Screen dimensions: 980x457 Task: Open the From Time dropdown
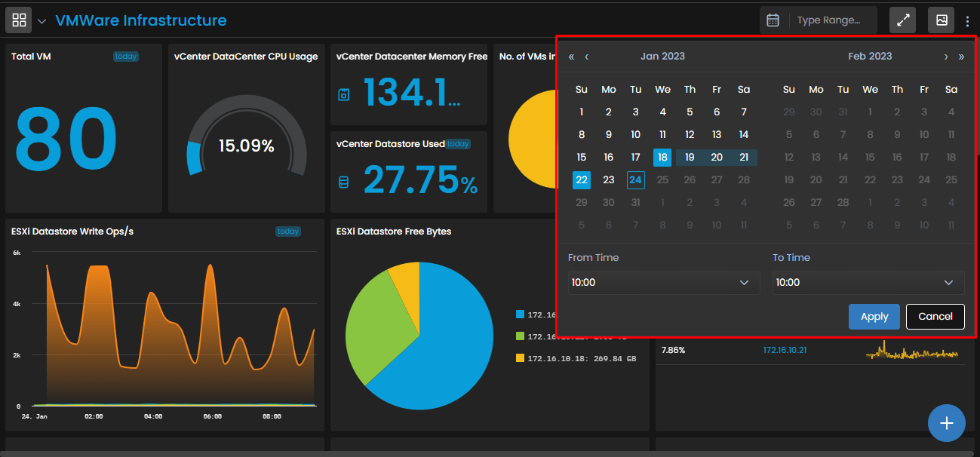(664, 282)
